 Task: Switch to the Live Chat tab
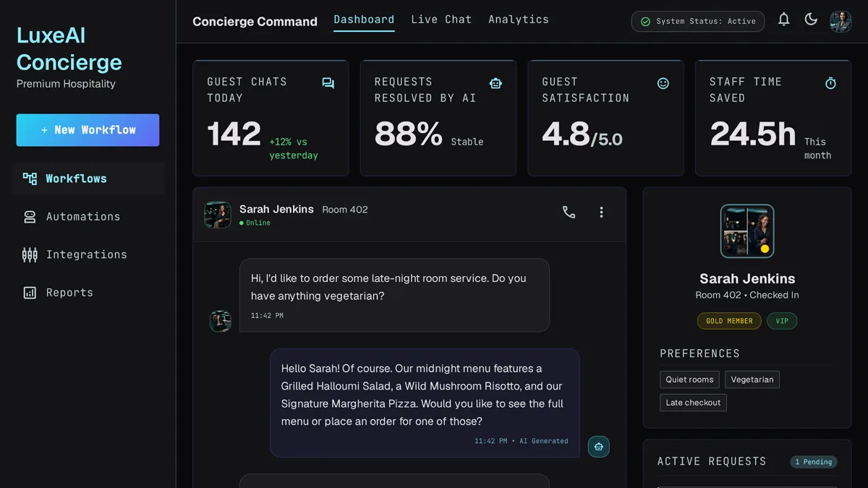441,20
